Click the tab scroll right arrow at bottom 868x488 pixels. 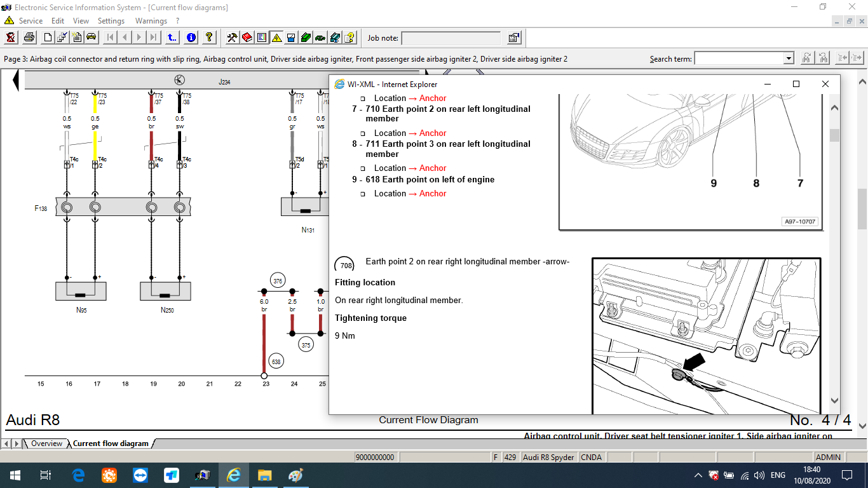[x=17, y=444]
